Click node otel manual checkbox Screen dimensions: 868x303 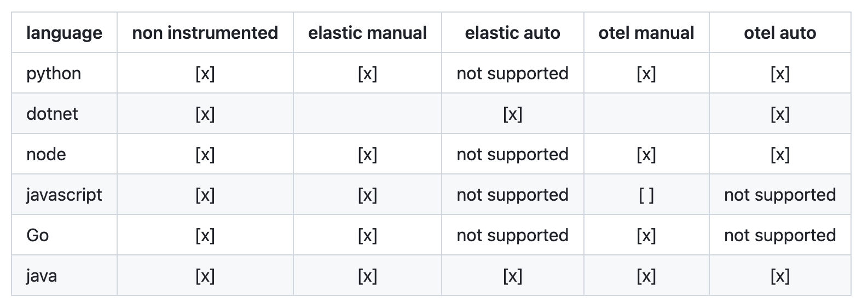click(x=646, y=155)
